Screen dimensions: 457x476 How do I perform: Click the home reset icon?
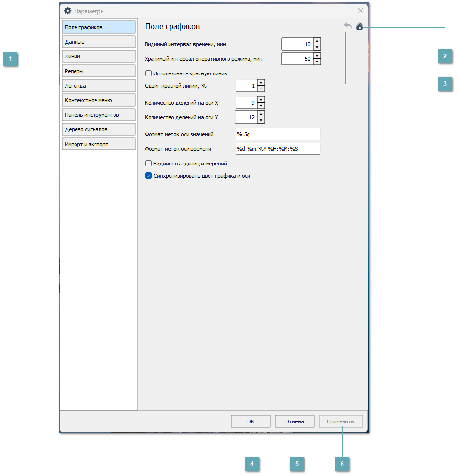click(360, 26)
